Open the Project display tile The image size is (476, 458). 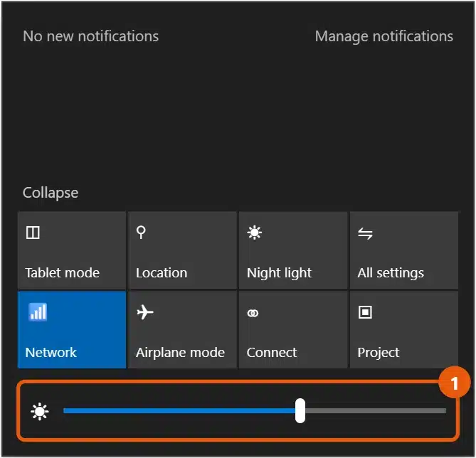404,330
